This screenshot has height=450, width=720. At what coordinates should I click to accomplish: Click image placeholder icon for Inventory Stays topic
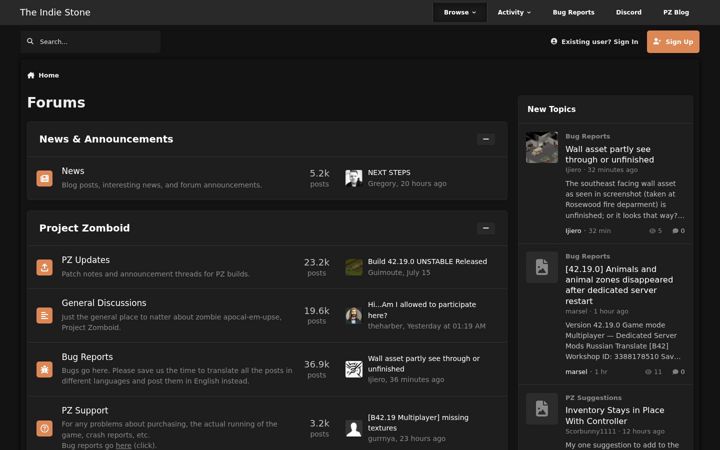click(x=542, y=409)
